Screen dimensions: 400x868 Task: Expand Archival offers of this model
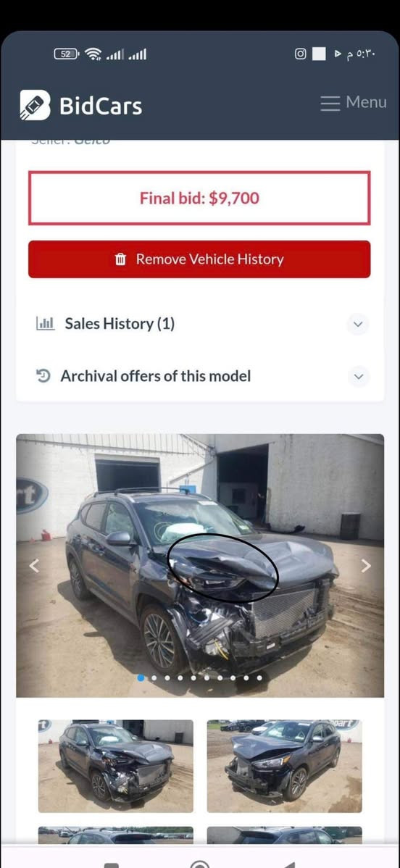199,377
